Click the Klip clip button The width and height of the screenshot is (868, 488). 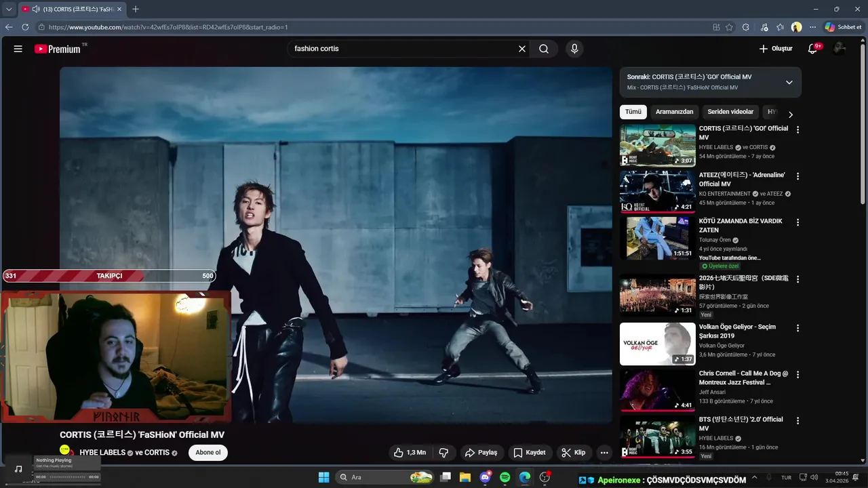coord(573,453)
